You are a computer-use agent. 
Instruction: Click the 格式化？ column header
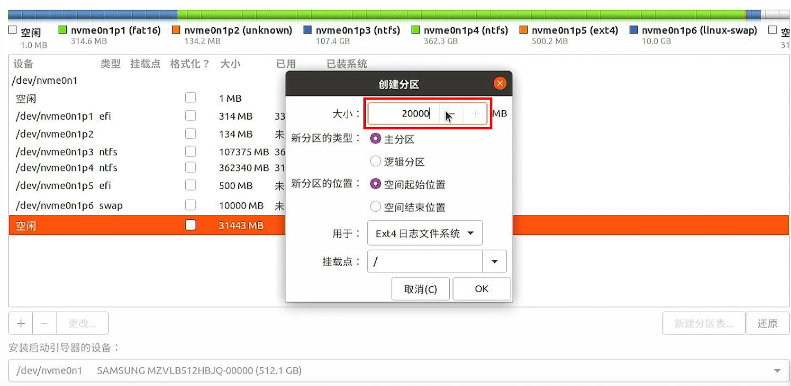[190, 64]
